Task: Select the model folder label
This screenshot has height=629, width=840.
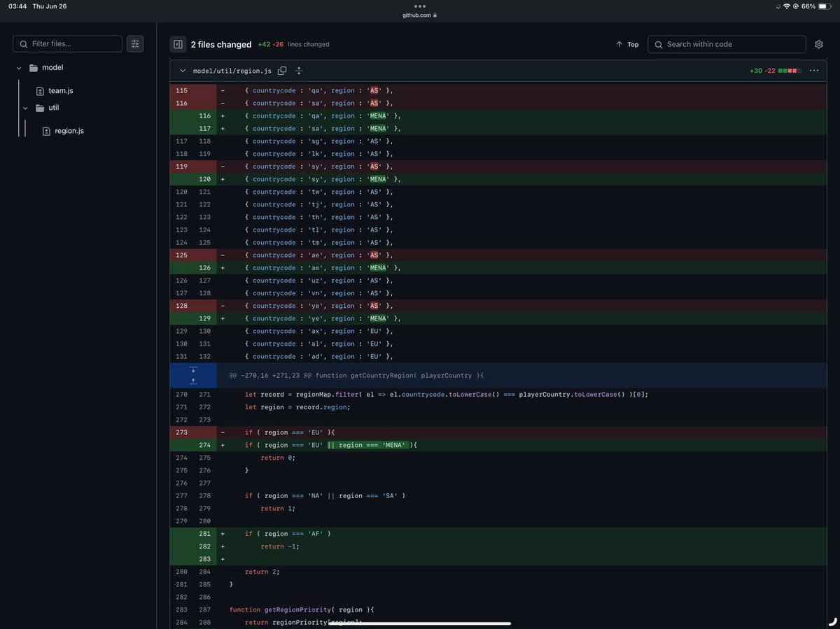Action: click(52, 68)
